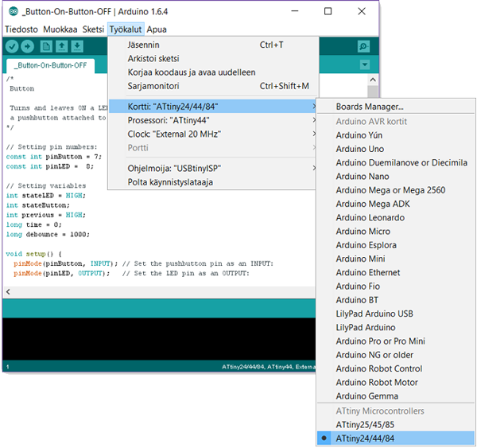The image size is (477, 448).
Task: Open the Serial Monitor magnifier icon
Action: pos(363,47)
